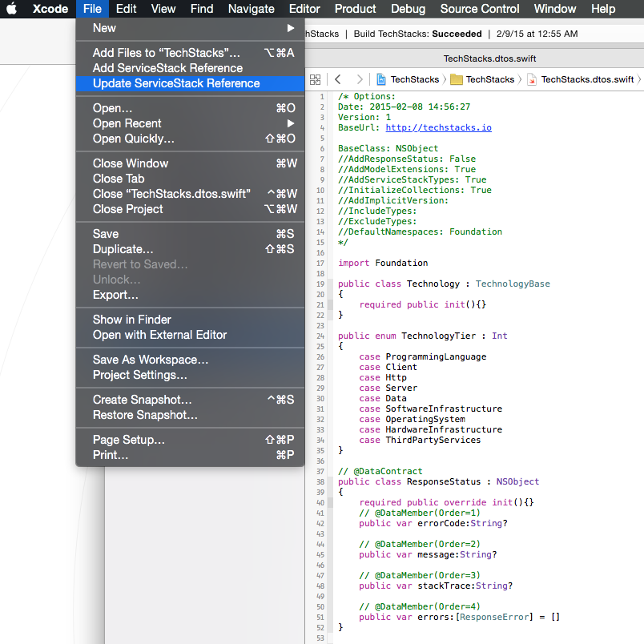The width and height of the screenshot is (644, 644).
Task: Choose Show in Finder
Action: pos(190,319)
